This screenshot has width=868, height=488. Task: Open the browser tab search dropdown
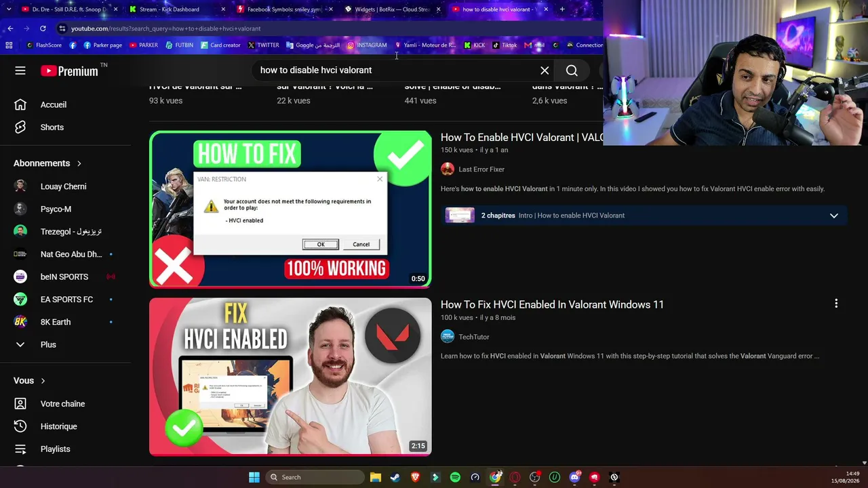(9, 9)
